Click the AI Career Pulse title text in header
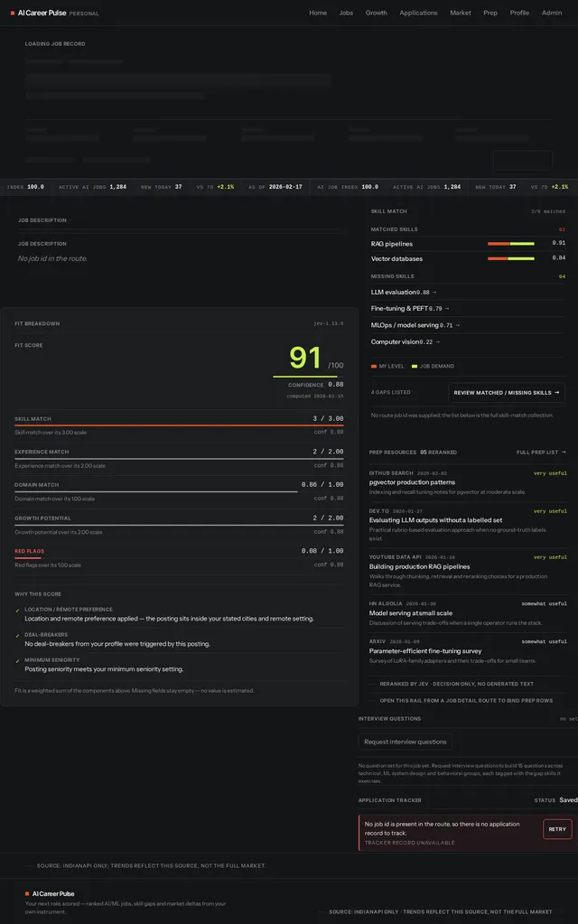The image size is (578, 924). [42, 13]
